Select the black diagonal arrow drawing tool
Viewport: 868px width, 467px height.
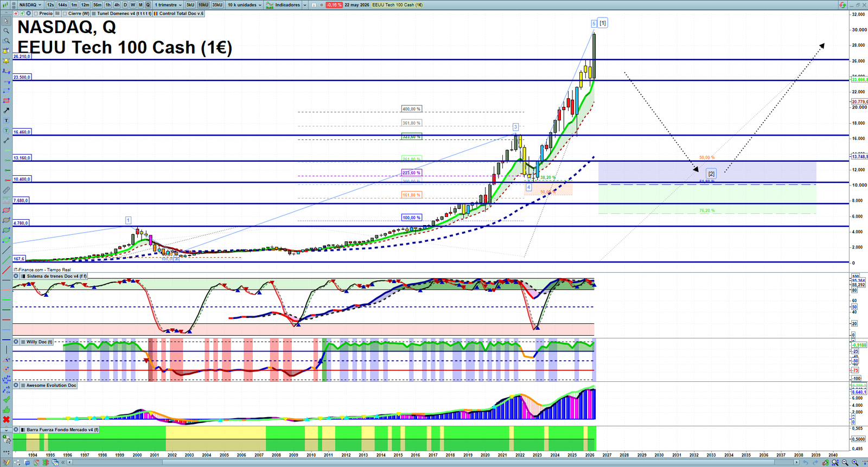[7, 110]
